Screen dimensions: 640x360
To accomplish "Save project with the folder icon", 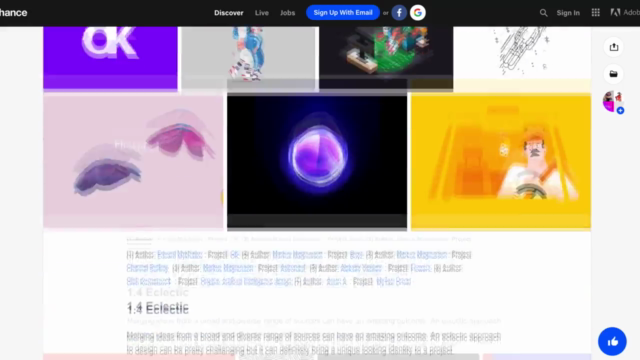I will click(613, 74).
